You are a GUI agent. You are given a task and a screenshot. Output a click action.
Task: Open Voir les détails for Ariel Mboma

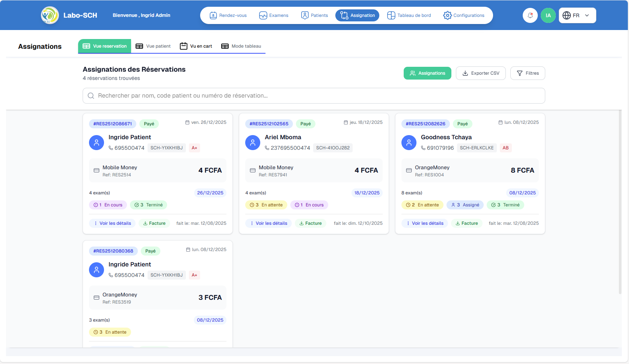click(268, 223)
